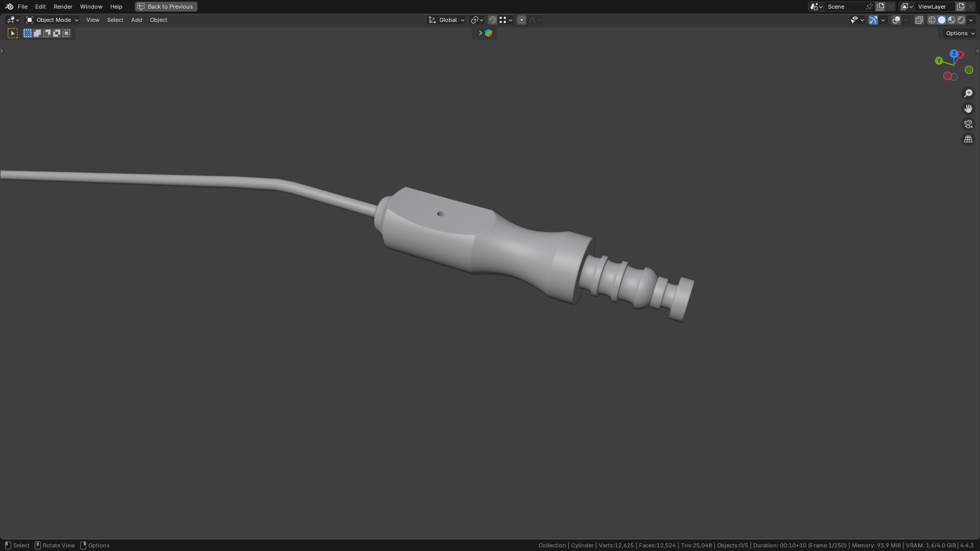Switch to Rendered viewport shading
This screenshot has height=551, width=980.
[961, 20]
